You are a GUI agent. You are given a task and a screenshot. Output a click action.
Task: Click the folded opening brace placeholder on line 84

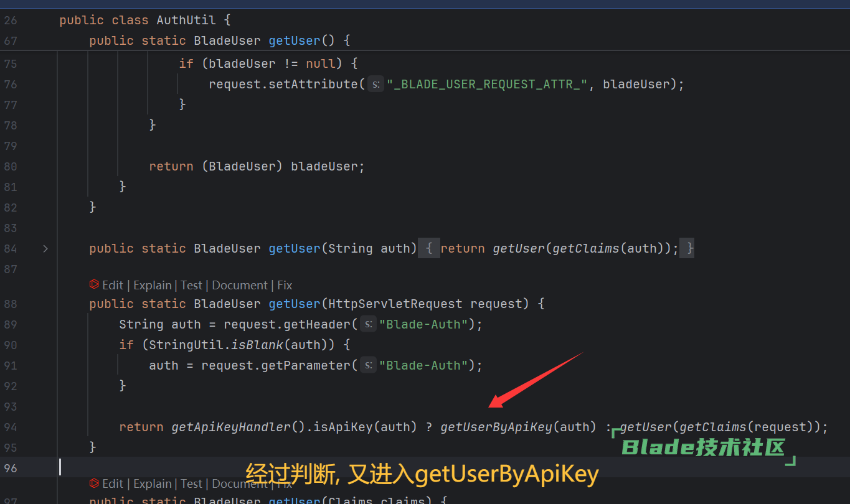[429, 249]
